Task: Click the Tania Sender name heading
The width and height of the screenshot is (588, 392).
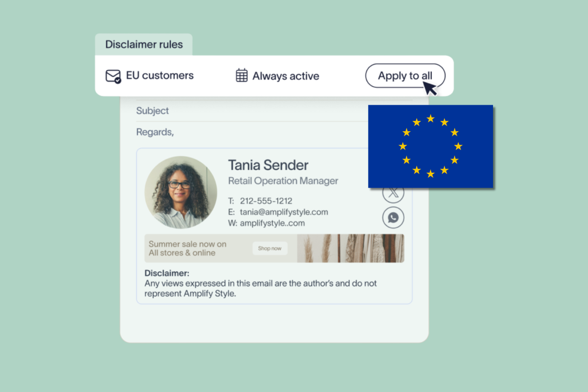Action: [268, 165]
